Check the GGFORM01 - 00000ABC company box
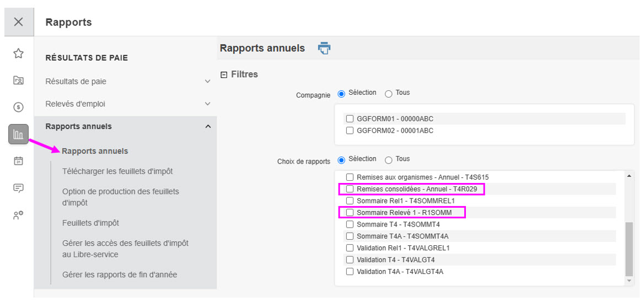This screenshot has height=302, width=644. (x=350, y=119)
